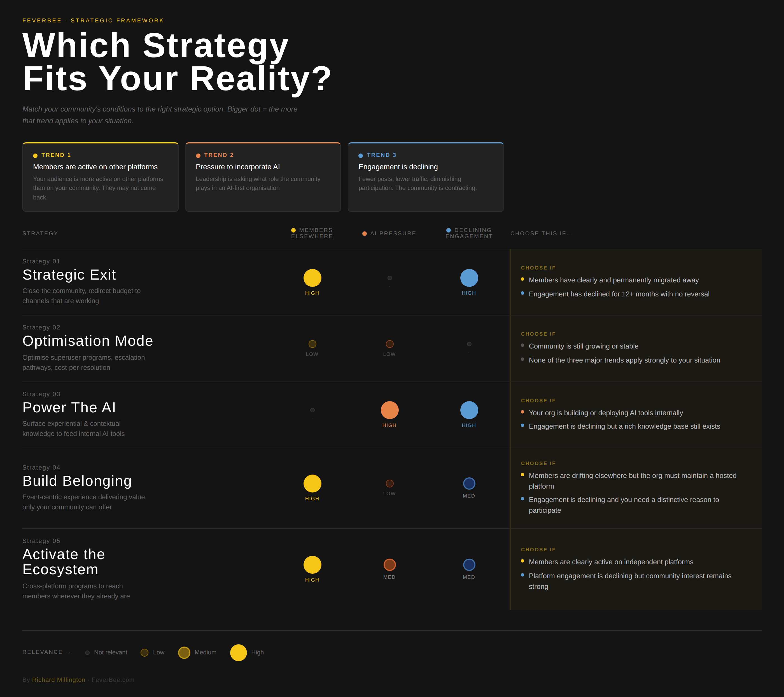This screenshot has width=784, height=697.
Task: Click Strategic Exit's yellow HIGH members dot
Action: (312, 278)
